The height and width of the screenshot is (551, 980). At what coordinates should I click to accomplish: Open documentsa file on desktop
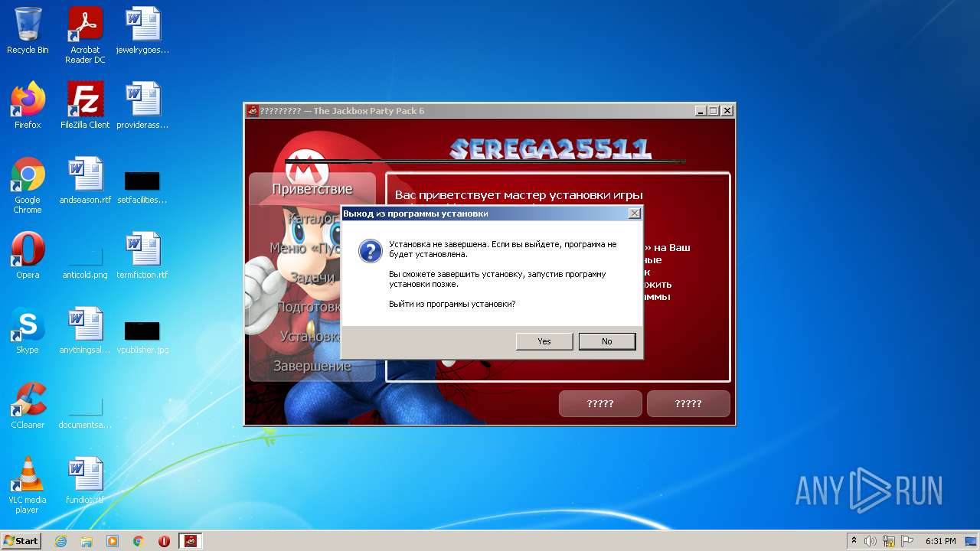click(x=85, y=412)
